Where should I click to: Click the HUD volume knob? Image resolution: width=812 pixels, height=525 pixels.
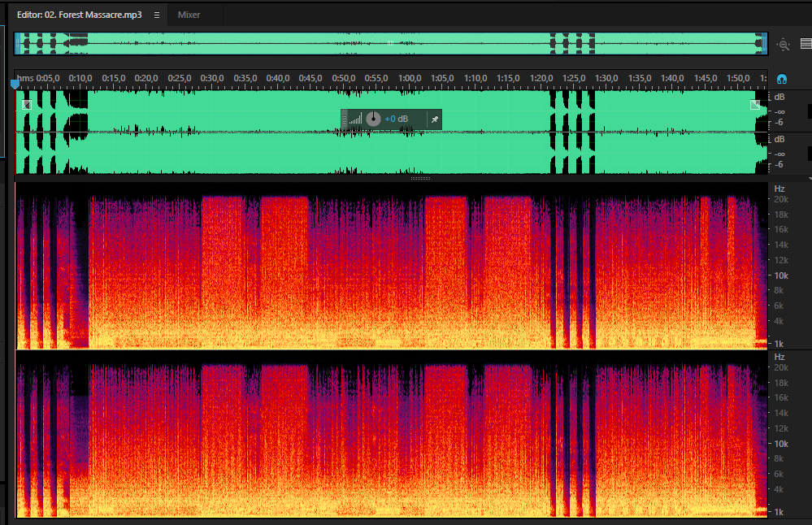pos(373,119)
